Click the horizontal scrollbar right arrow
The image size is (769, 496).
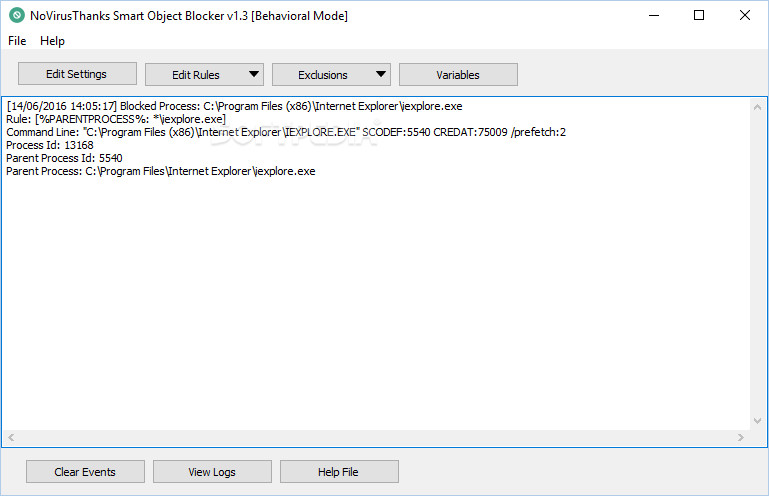click(x=741, y=437)
